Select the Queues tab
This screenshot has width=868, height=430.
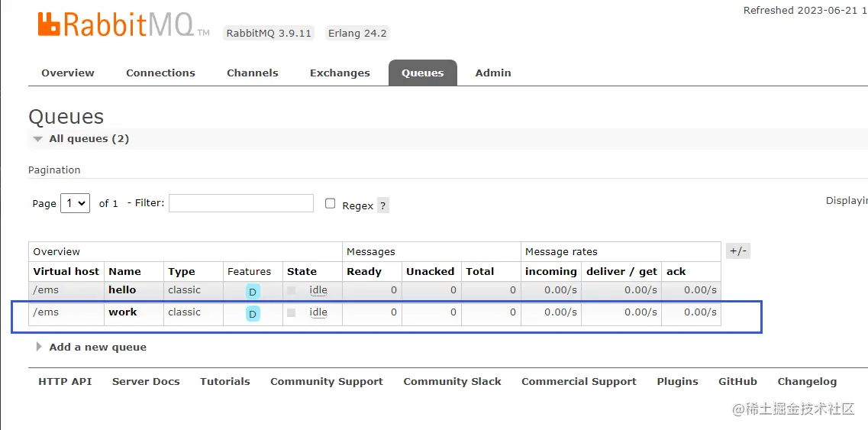click(423, 73)
